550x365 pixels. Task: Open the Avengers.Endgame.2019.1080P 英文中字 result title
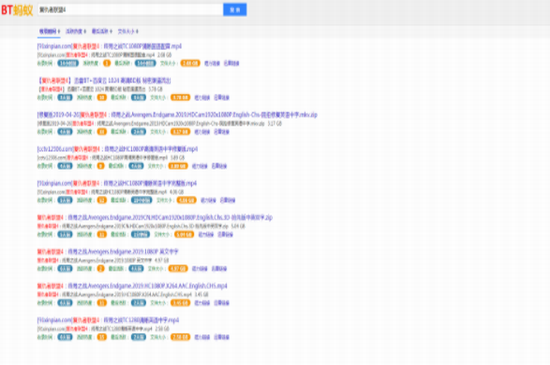(108, 252)
